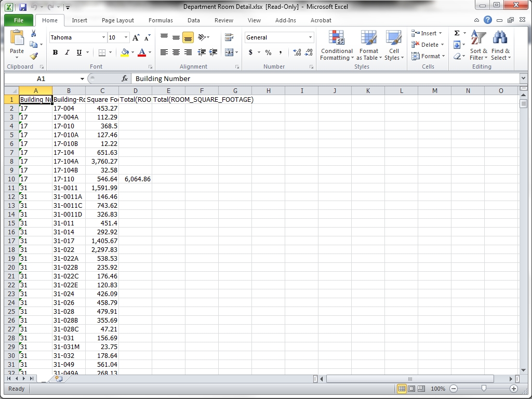Click the Merge and Center icon
The image size is (532, 399).
click(x=229, y=52)
